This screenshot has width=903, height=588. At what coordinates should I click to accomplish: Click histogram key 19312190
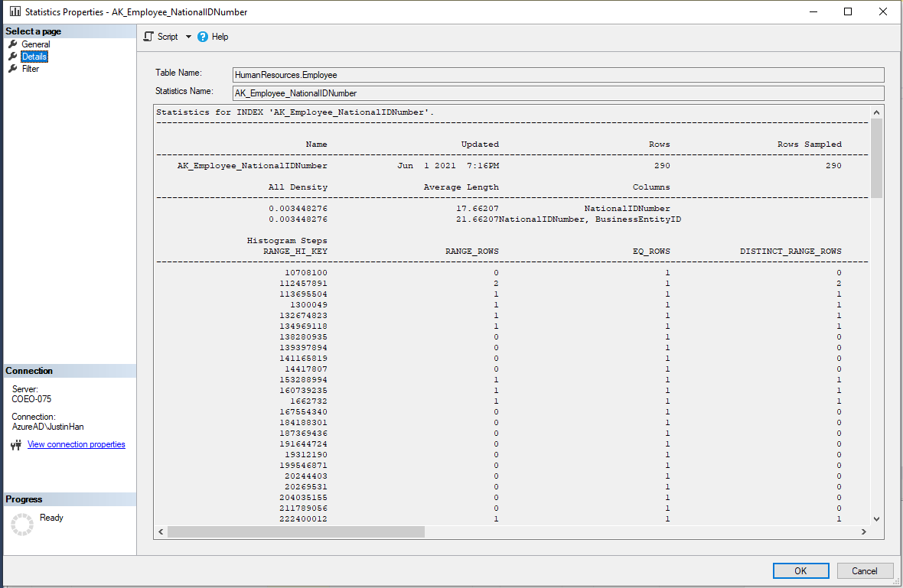[x=306, y=454]
